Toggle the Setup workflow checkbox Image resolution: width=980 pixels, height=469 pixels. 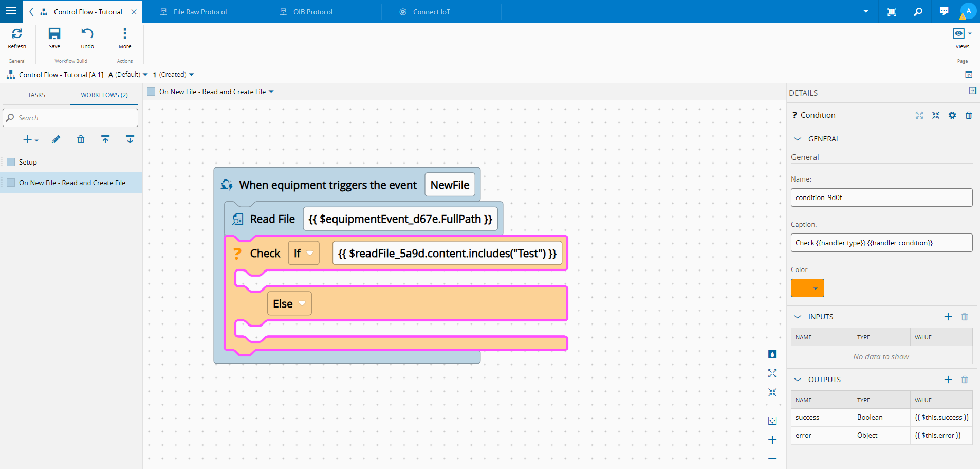pyautogui.click(x=11, y=162)
